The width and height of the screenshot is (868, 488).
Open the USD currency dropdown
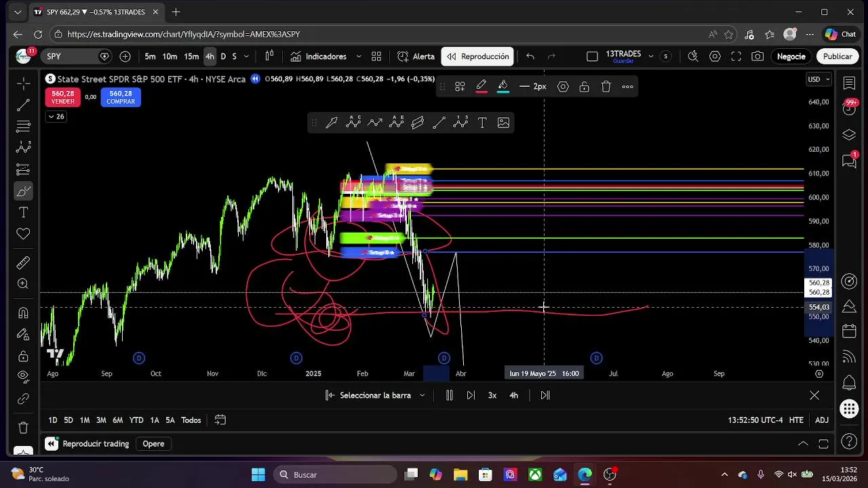[818, 79]
